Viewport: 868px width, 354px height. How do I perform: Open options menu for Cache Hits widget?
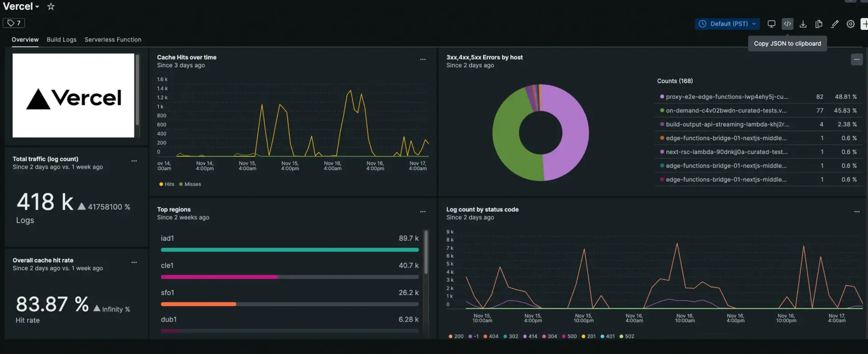pyautogui.click(x=423, y=59)
